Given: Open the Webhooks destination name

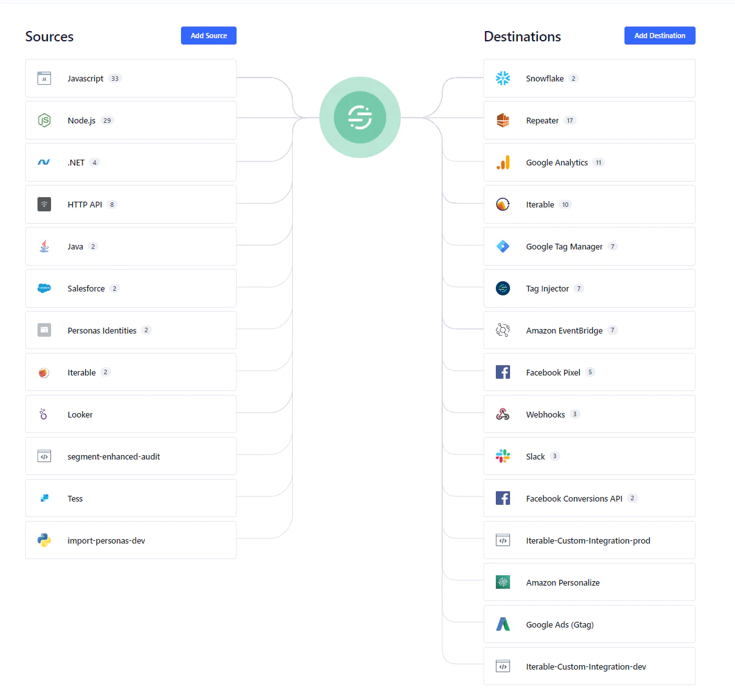Looking at the screenshot, I should (546, 415).
